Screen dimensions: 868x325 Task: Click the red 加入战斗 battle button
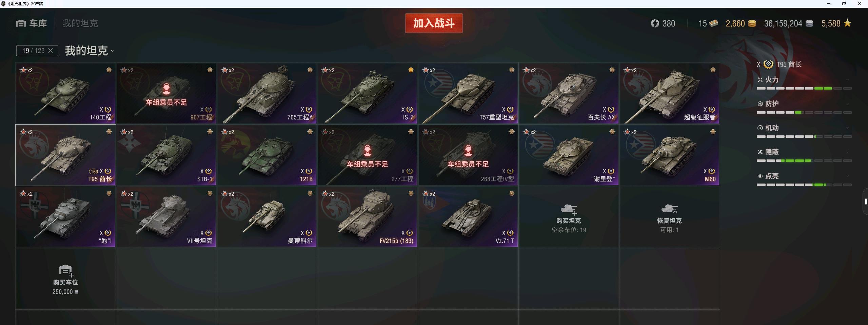pos(434,23)
